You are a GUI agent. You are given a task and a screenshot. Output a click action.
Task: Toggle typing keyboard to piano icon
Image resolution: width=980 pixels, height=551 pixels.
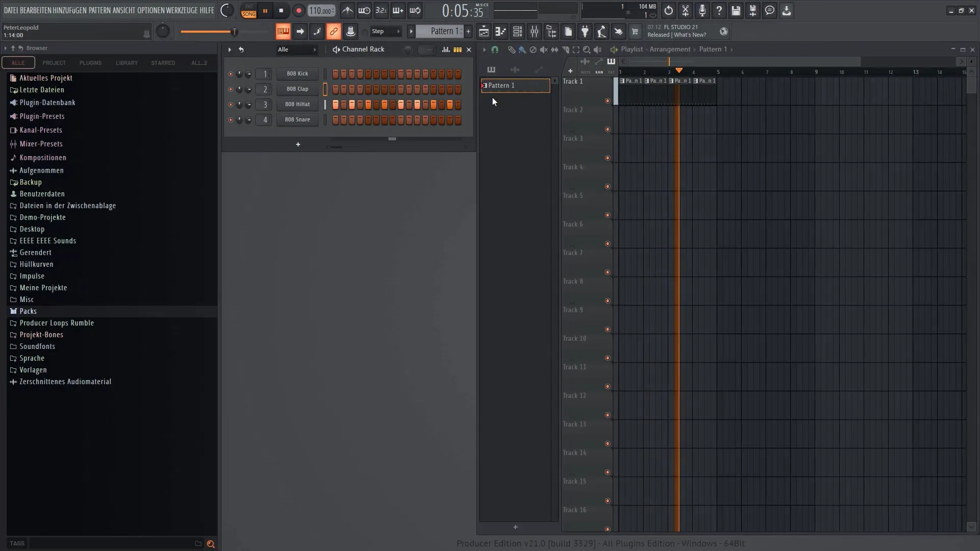point(283,32)
